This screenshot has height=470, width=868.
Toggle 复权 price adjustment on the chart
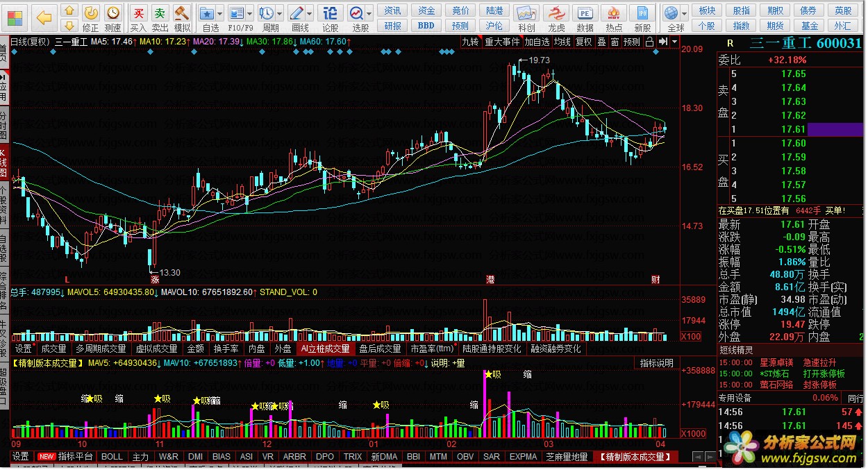tap(584, 42)
